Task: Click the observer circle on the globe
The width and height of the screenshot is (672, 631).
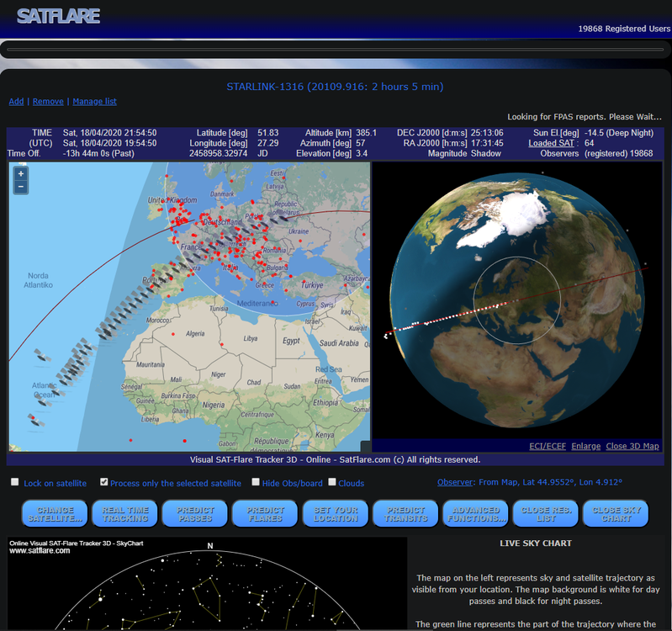Action: [x=517, y=300]
